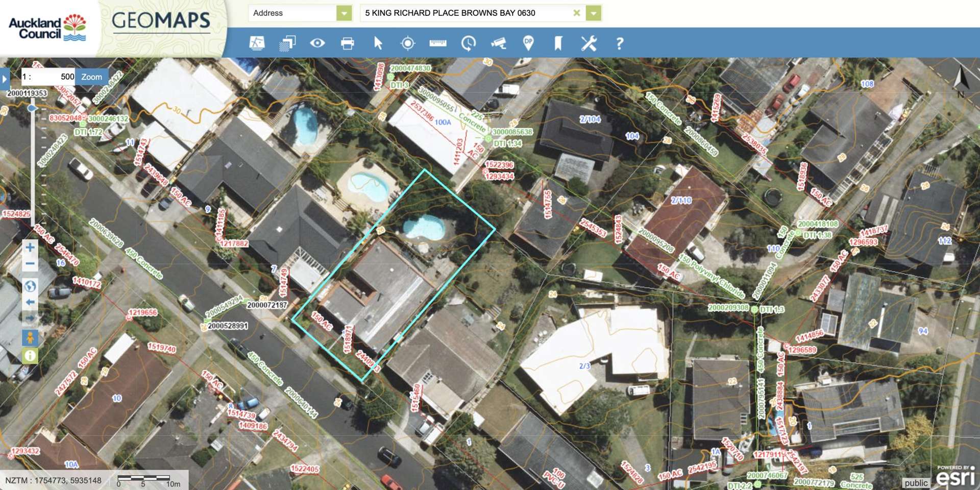The width and height of the screenshot is (980, 490).
Task: Open the historic imagery clock tool
Action: tap(468, 43)
